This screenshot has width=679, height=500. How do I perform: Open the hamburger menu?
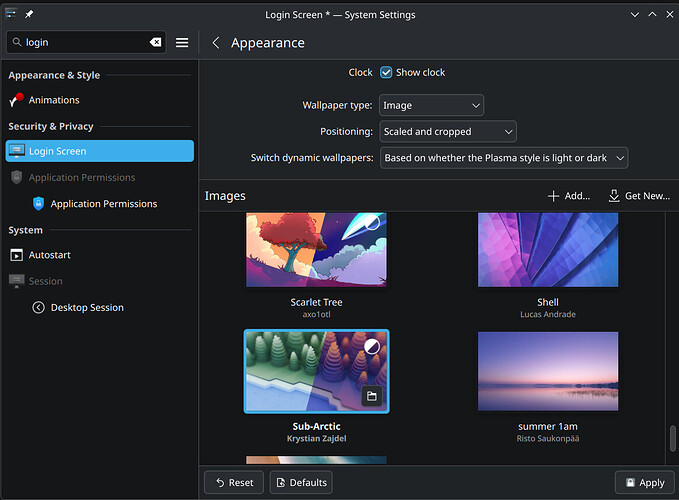click(x=182, y=43)
